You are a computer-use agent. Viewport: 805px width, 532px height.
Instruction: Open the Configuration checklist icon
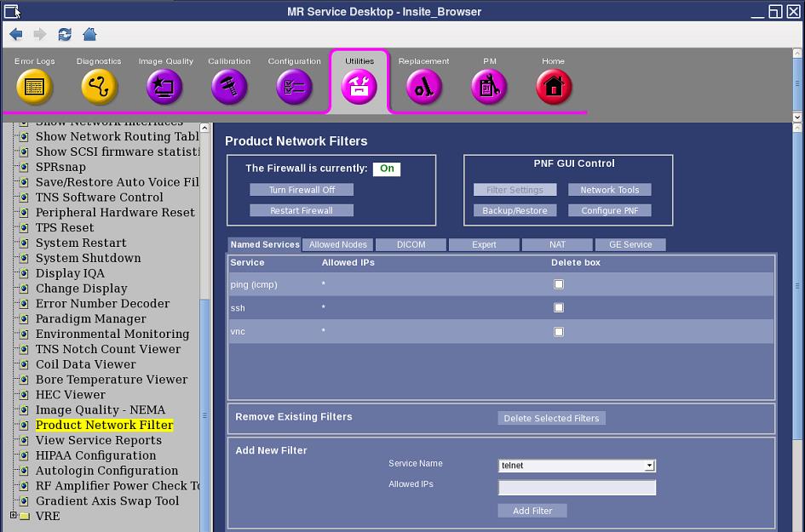coord(294,87)
